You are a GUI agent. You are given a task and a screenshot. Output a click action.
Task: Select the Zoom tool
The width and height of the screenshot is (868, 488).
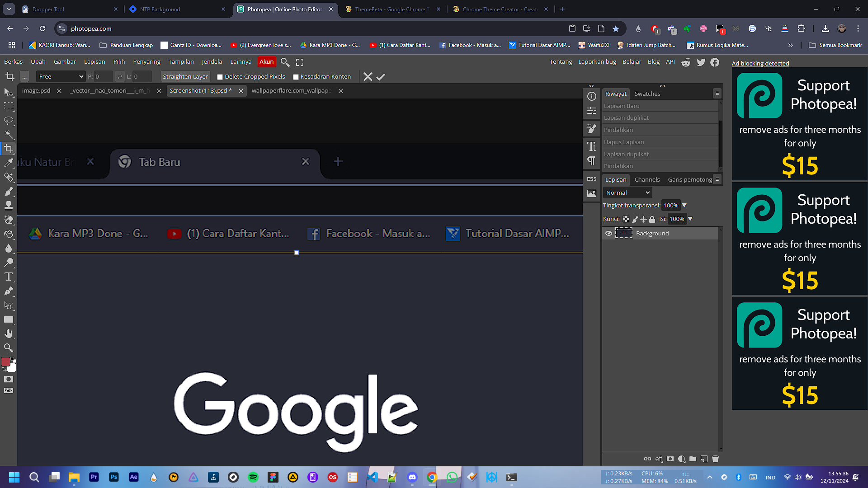9,348
